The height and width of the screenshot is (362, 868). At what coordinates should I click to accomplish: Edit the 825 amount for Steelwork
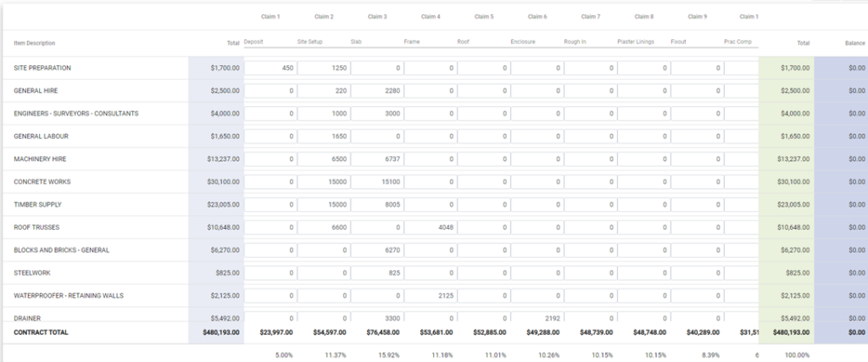click(x=376, y=274)
